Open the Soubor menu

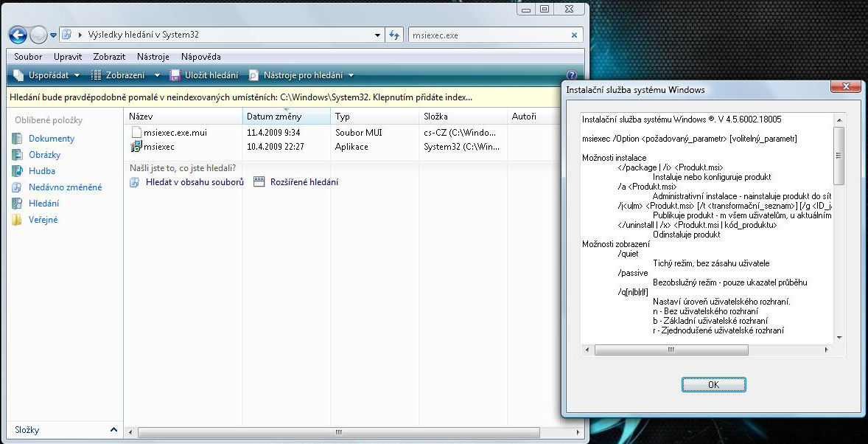pos(28,57)
